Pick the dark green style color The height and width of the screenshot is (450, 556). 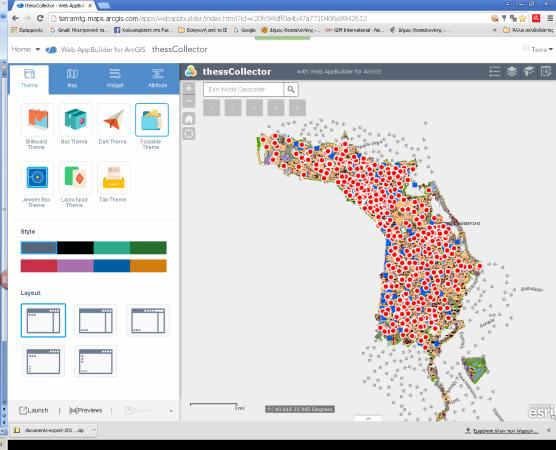(148, 248)
